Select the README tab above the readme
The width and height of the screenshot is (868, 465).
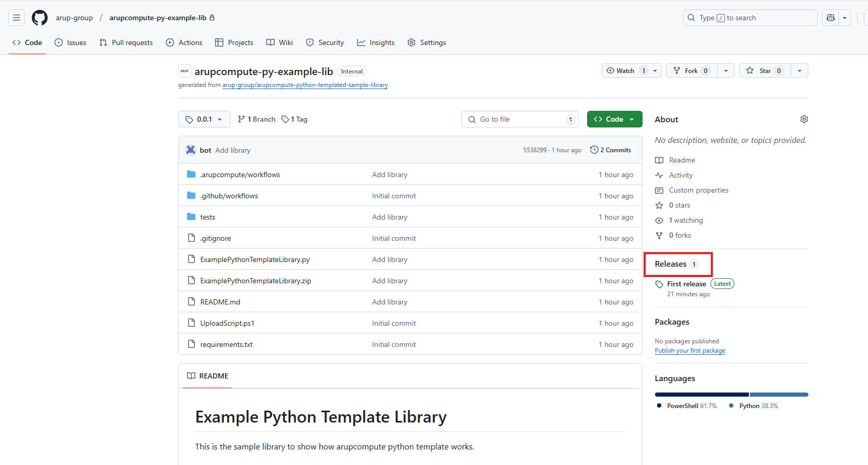point(207,376)
